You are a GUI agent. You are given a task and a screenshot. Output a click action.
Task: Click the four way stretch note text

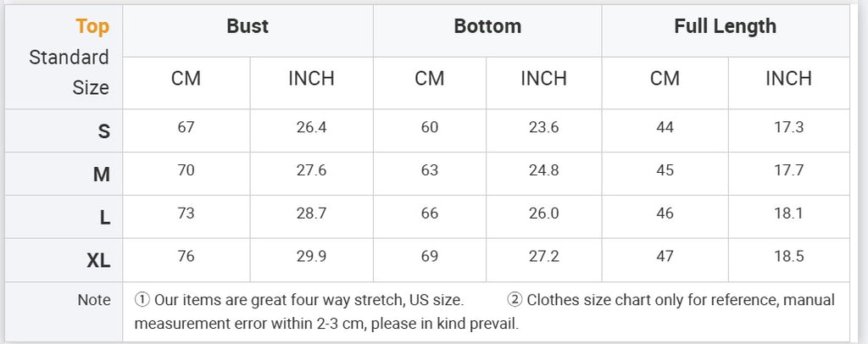299,300
